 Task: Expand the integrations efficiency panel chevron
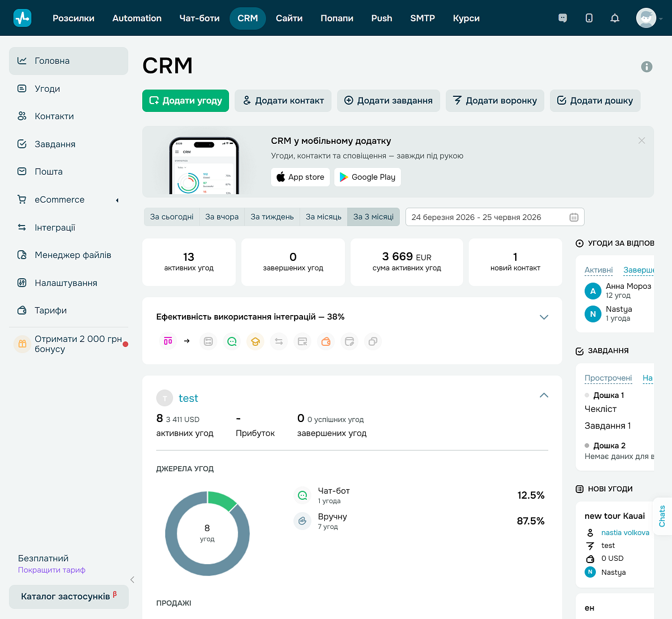pos(544,317)
